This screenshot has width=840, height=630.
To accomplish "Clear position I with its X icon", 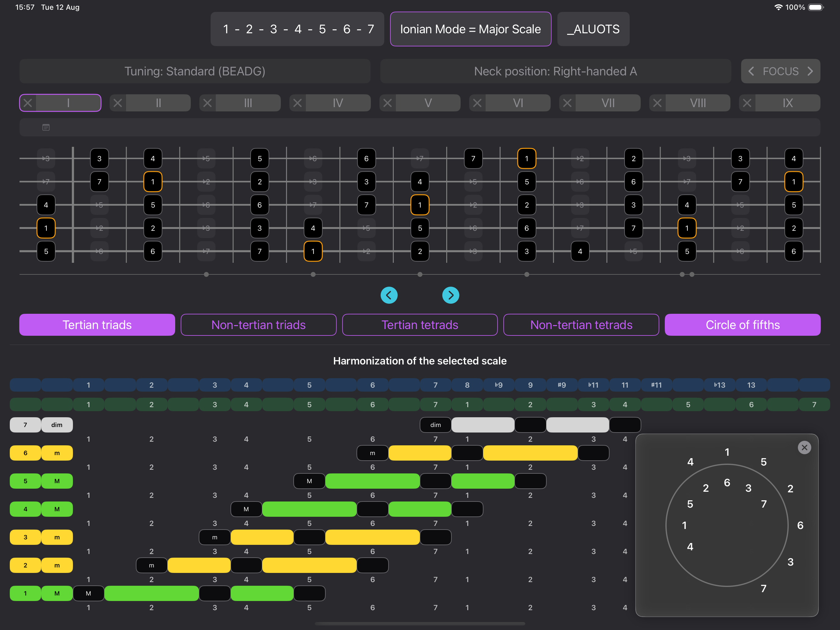I will coord(28,103).
